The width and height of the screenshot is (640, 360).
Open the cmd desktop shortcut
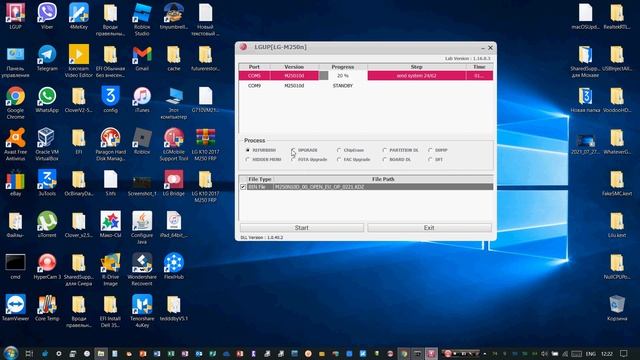(x=15, y=266)
